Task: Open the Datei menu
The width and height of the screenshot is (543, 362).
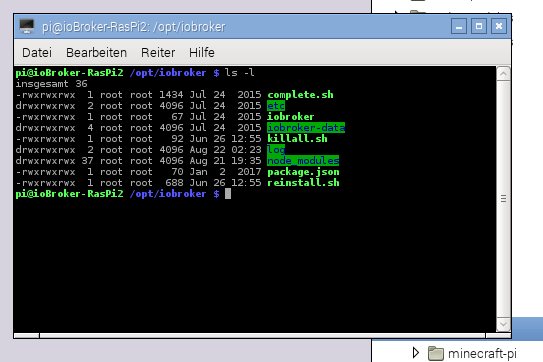Action: point(37,53)
